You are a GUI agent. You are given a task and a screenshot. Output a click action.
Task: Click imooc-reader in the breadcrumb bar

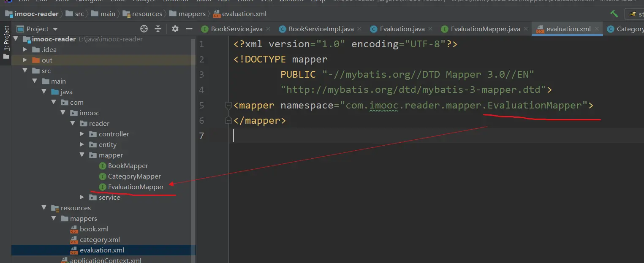[x=36, y=14]
